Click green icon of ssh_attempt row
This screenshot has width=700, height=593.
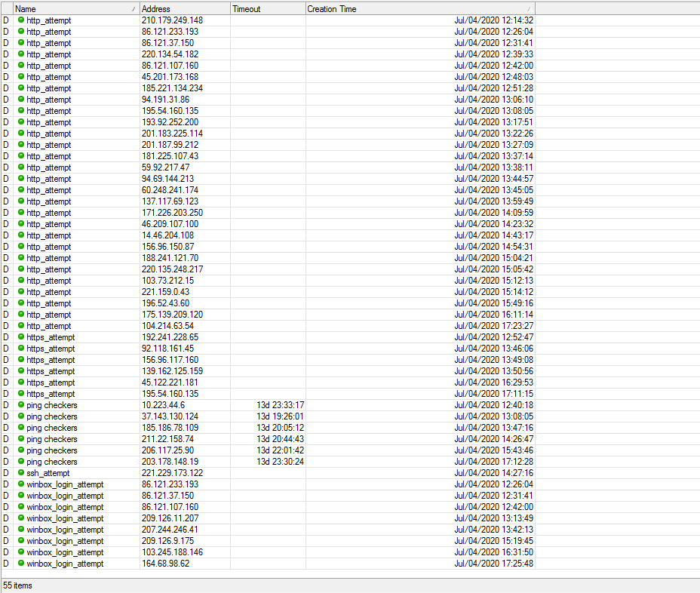[21, 472]
